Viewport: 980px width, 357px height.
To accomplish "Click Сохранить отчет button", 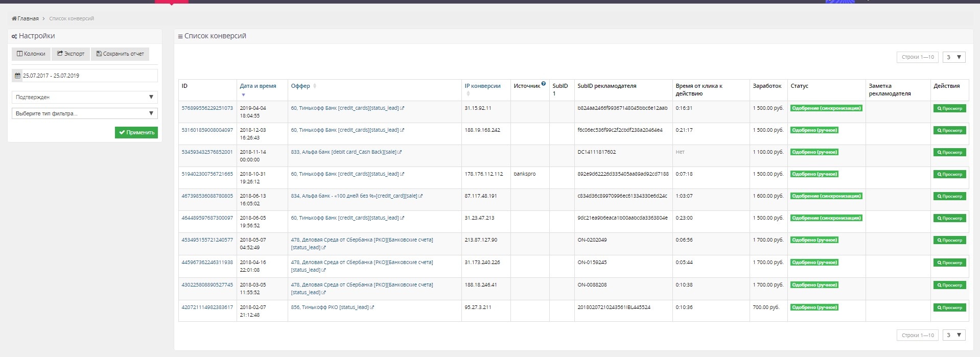I will pos(120,54).
